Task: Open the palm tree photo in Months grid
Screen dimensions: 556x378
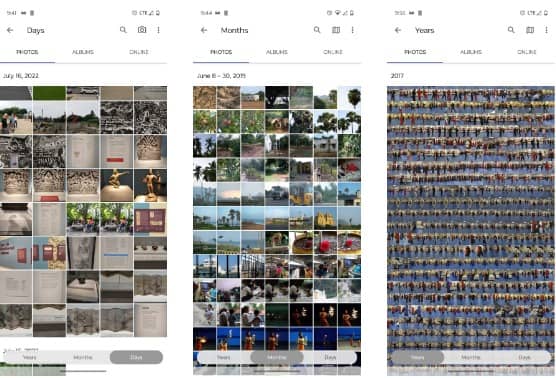Action: (349, 98)
